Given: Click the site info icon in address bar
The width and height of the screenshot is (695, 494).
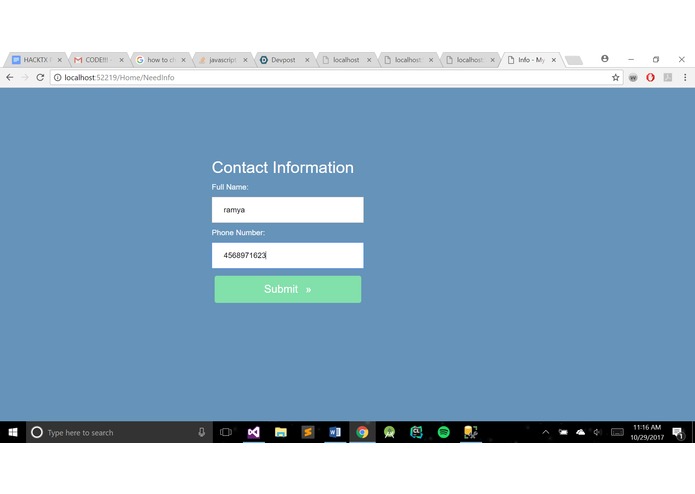Looking at the screenshot, I should (x=58, y=78).
